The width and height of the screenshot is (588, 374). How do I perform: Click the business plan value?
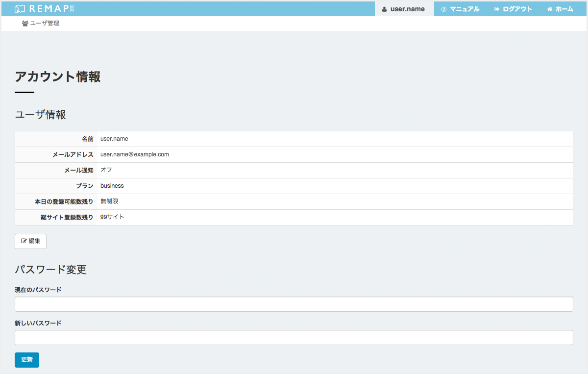(112, 186)
